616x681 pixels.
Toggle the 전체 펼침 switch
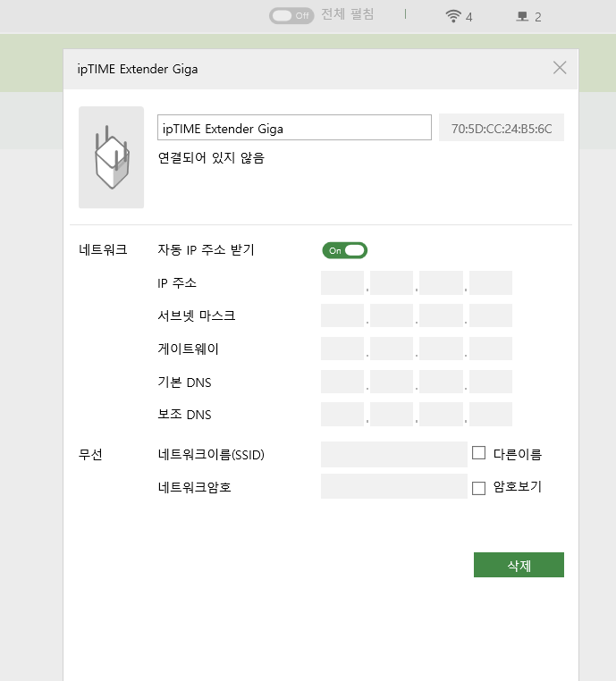pos(291,16)
